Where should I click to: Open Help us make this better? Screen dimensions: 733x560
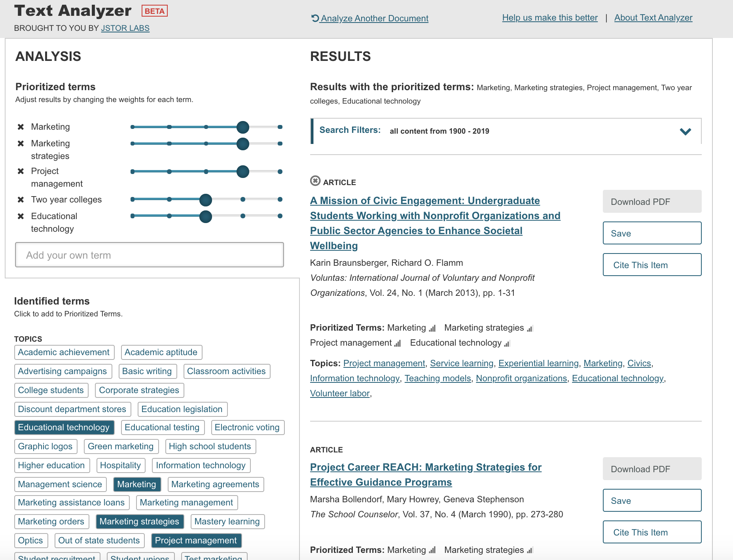tap(550, 18)
